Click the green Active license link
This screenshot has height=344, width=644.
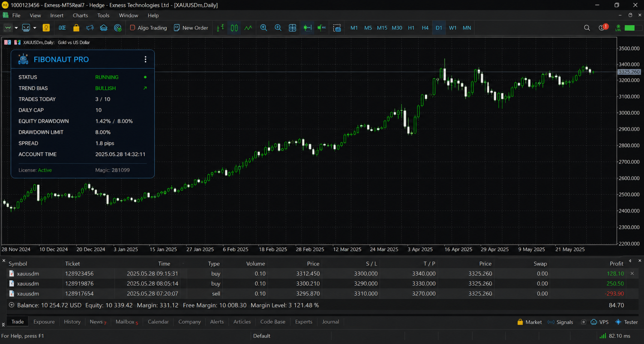click(x=45, y=170)
